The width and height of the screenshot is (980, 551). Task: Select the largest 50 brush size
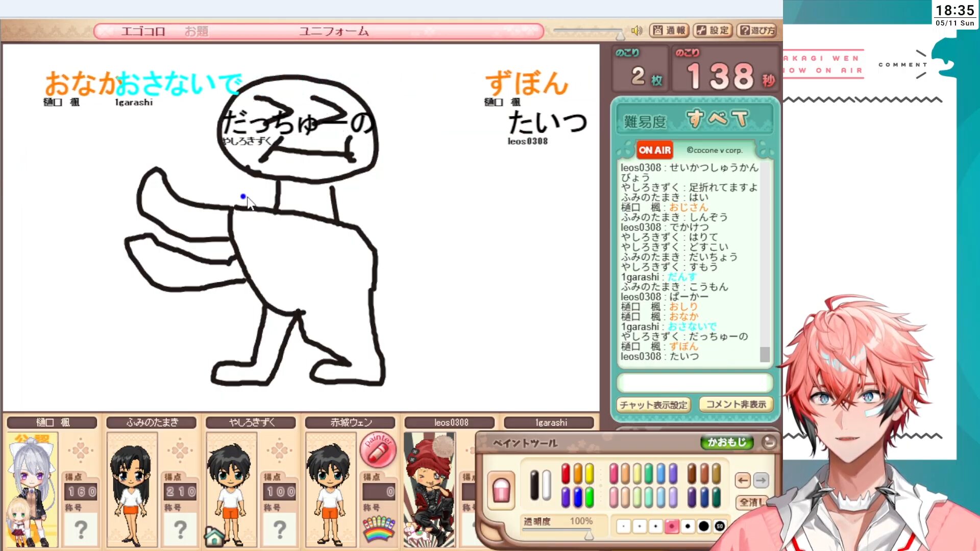click(x=720, y=526)
